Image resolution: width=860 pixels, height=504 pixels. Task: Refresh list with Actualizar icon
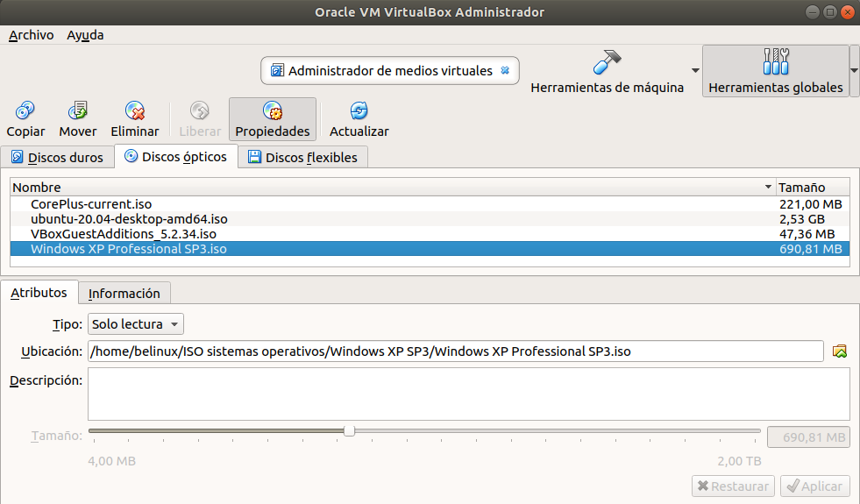(359, 110)
